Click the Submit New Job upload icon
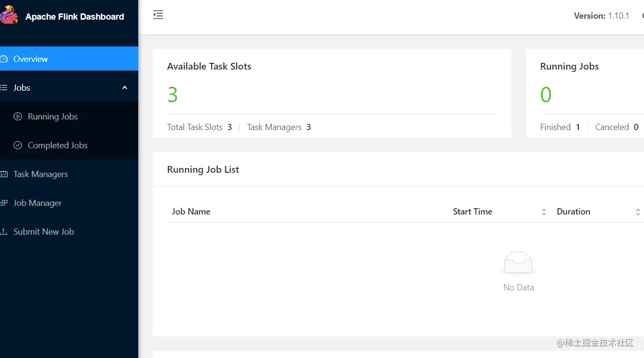This screenshot has width=644, height=358. point(4,232)
